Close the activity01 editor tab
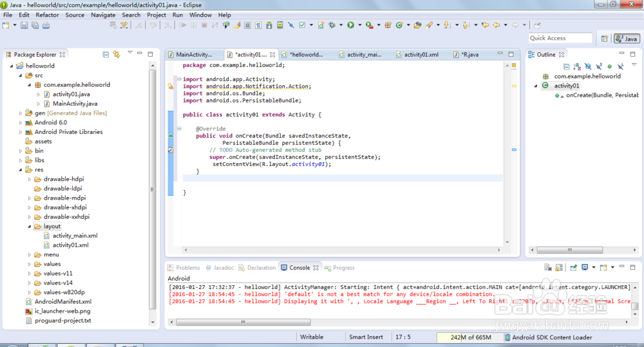 [x=272, y=55]
